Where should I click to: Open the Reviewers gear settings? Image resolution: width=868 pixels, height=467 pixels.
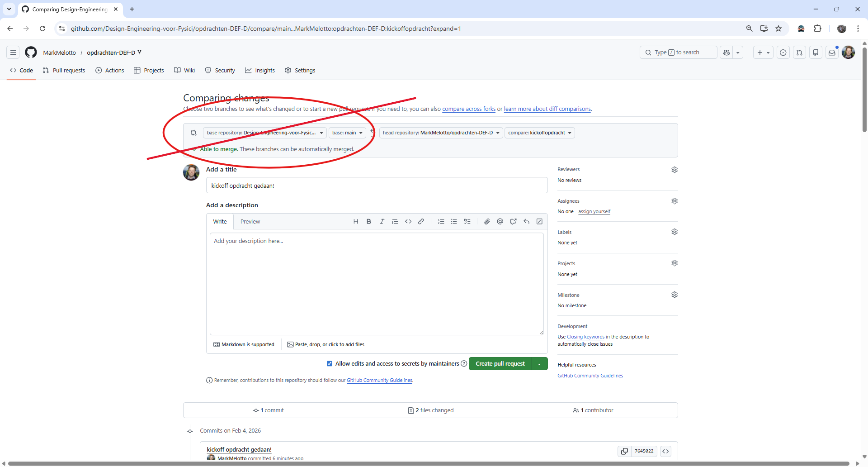click(x=675, y=170)
